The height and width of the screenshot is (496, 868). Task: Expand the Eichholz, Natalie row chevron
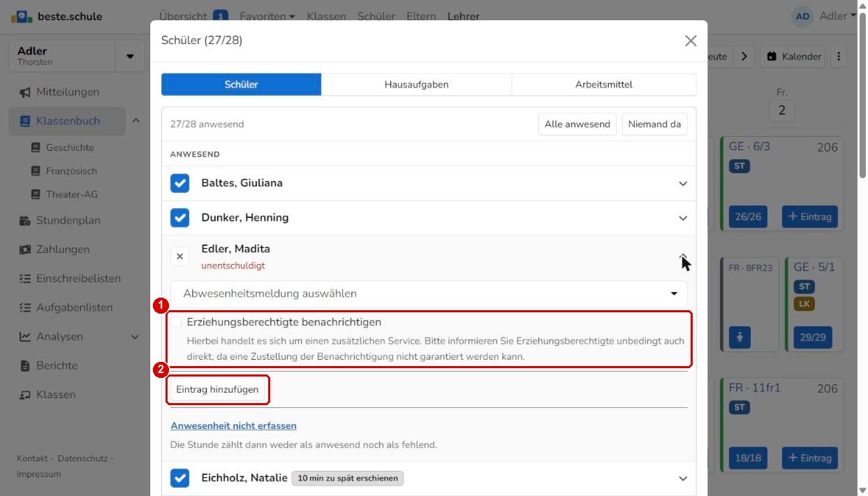683,479
